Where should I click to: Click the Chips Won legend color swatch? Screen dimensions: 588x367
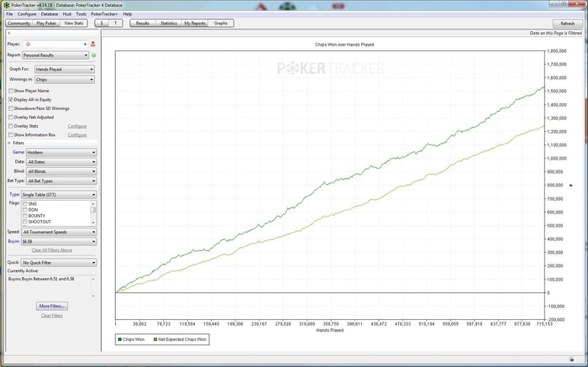(120, 339)
